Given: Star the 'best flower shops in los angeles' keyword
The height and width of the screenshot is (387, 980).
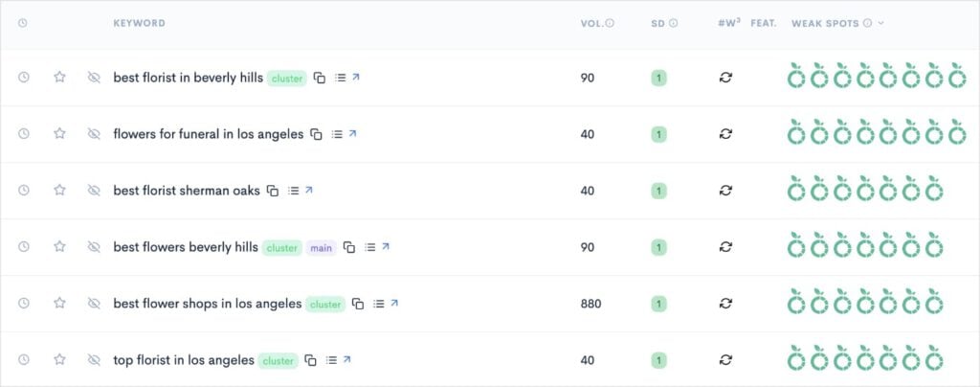Looking at the screenshot, I should [x=59, y=304].
